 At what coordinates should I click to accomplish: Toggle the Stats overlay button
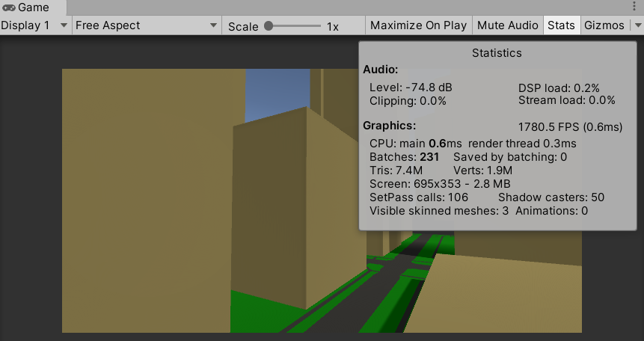561,25
